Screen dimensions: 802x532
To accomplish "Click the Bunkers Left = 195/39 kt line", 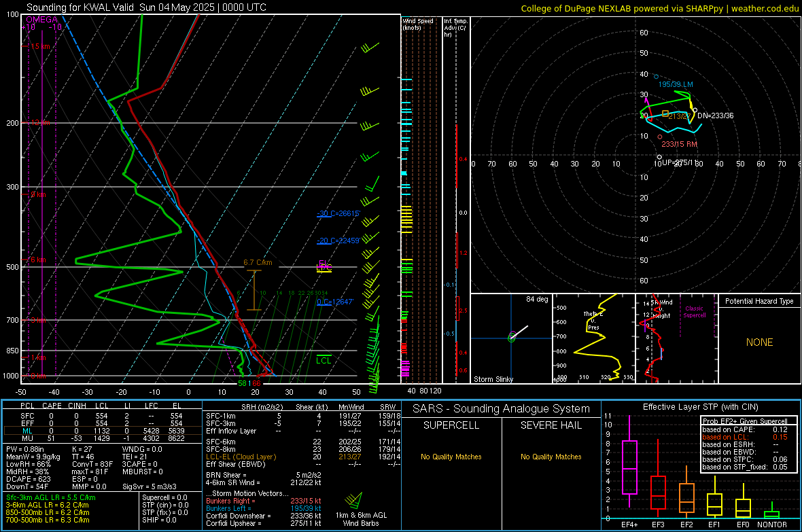I will click(264, 508).
